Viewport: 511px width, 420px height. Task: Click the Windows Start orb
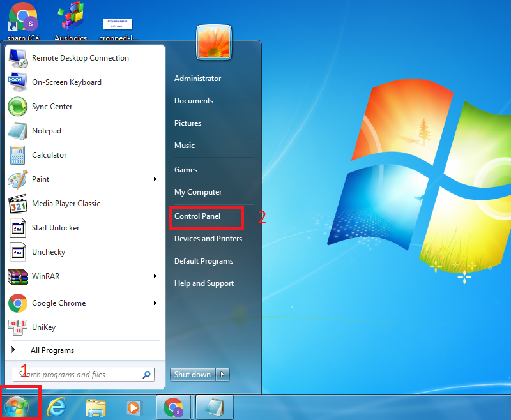[19, 406]
